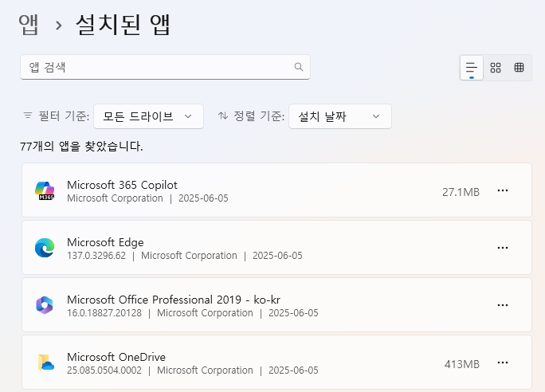Open the 모든 드라이브 filter dropdown

click(148, 116)
